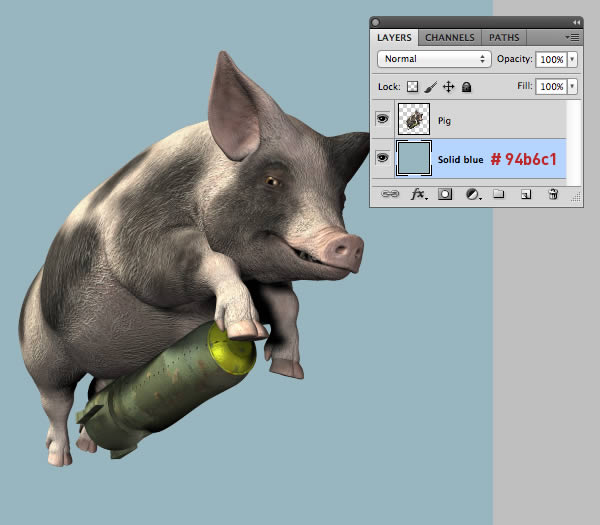Click the Fill label
Screen dimensions: 600x525
coord(525,86)
